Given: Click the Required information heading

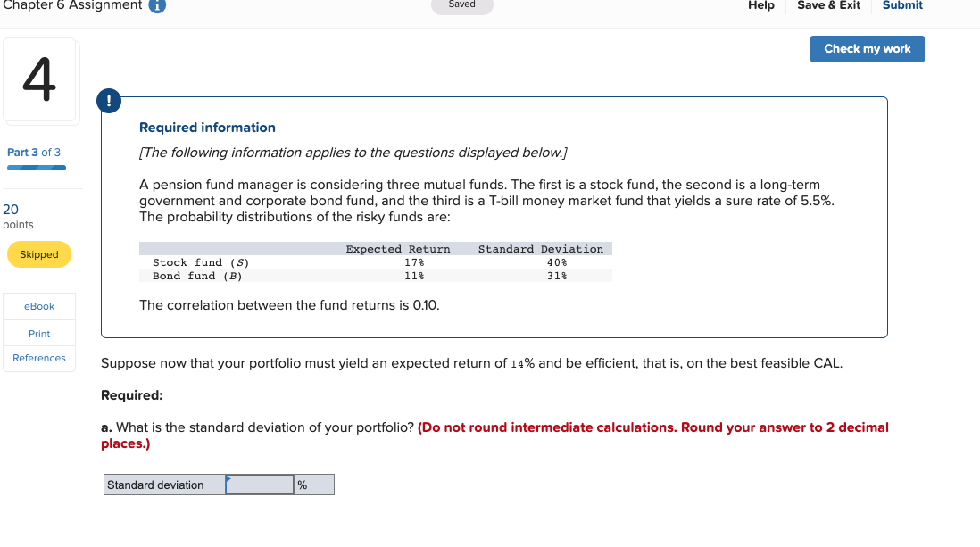Looking at the screenshot, I should click(x=207, y=127).
